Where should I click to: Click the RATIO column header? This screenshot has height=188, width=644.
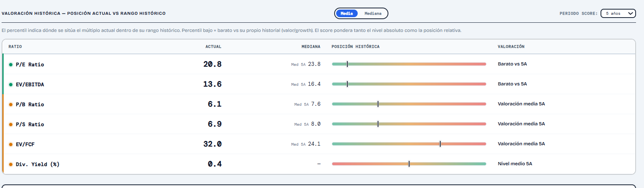tap(15, 47)
